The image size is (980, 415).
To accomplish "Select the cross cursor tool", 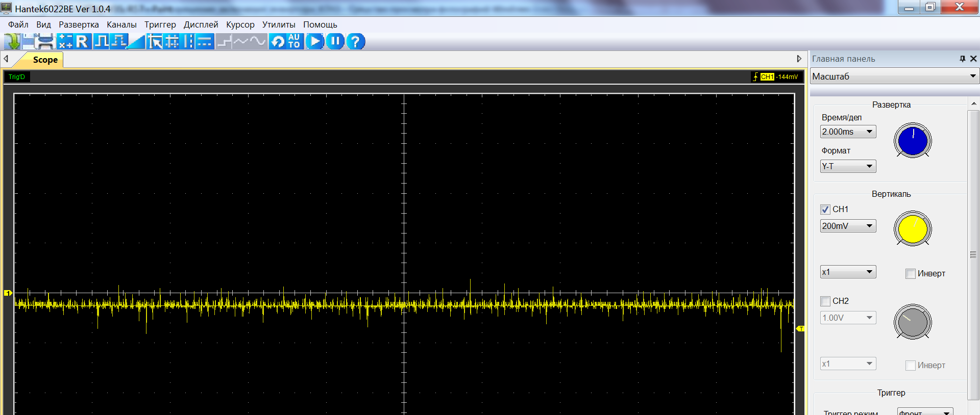I will pyautogui.click(x=172, y=41).
